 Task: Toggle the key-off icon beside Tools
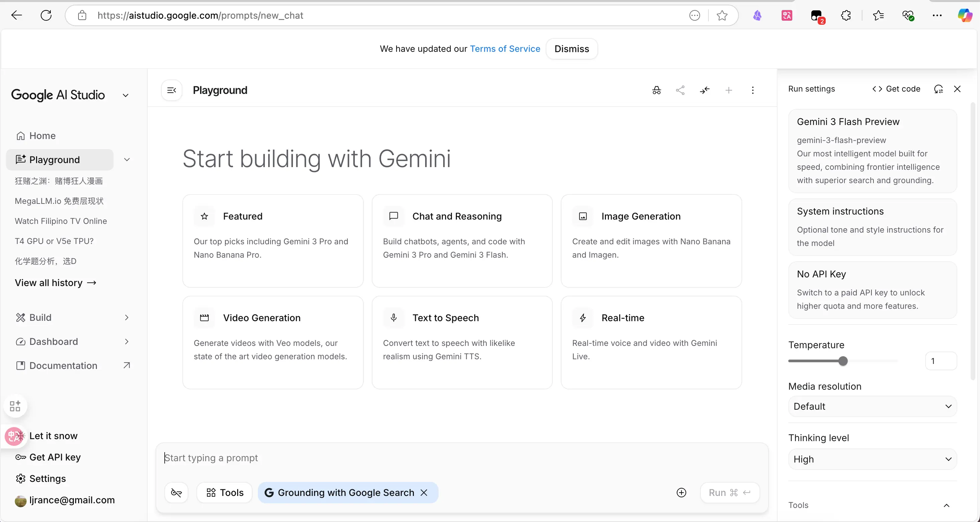[x=176, y=493]
